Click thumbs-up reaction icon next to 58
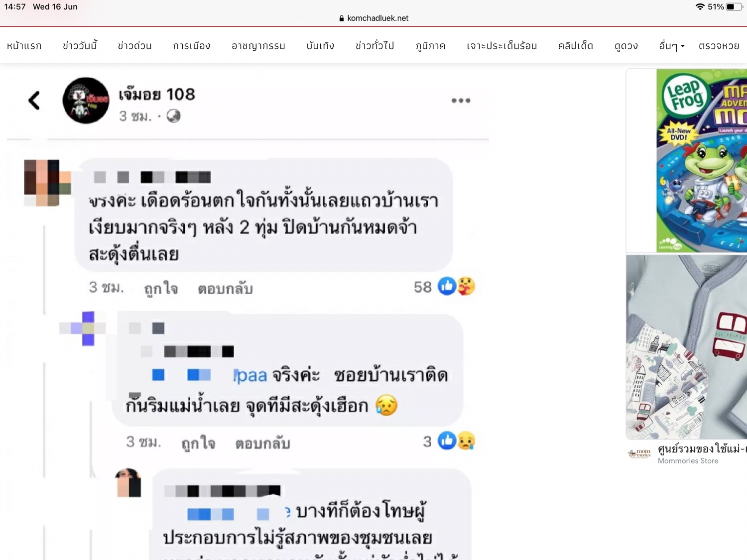 coord(447,286)
